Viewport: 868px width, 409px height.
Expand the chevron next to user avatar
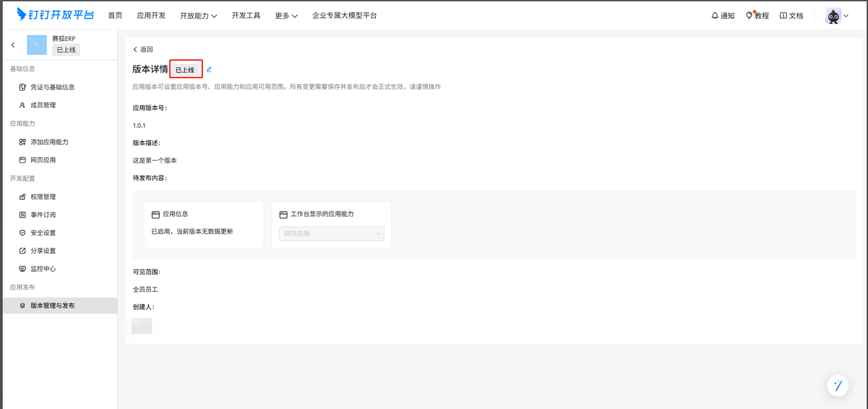pos(846,16)
